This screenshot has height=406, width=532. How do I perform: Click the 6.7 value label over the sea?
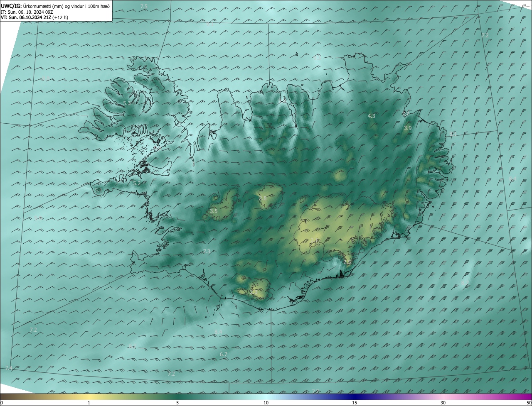click(224, 355)
